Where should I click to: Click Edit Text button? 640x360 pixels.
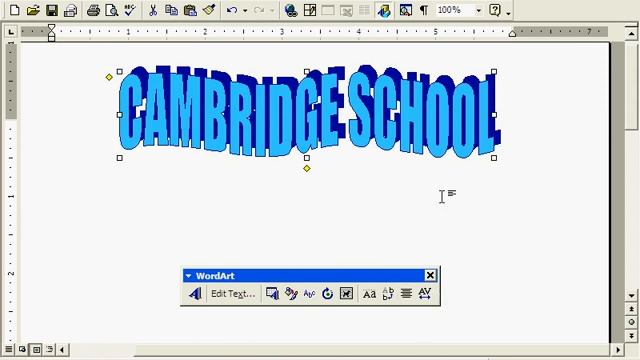point(233,293)
